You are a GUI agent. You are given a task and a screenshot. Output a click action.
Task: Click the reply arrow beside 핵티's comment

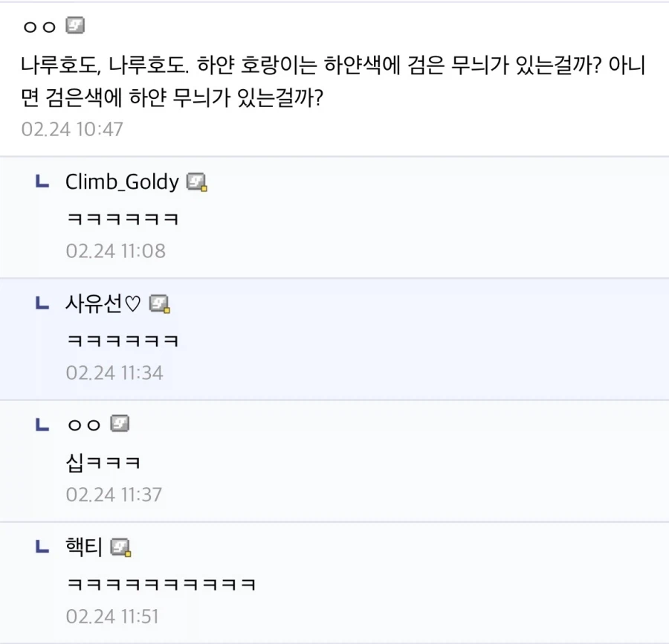42,547
